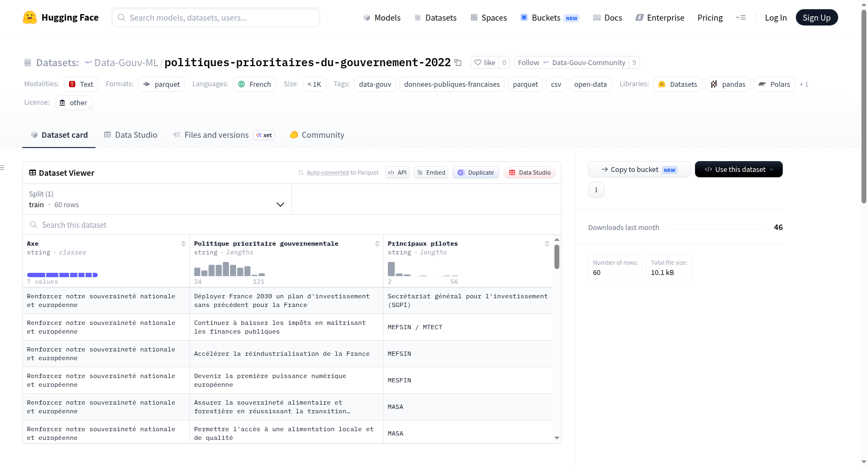868x467 pixels.
Task: Click Copy to bucket button
Action: [x=639, y=169]
